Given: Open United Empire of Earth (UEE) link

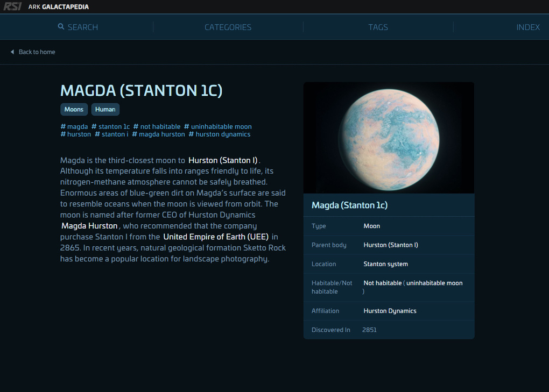Looking at the screenshot, I should tap(216, 237).
